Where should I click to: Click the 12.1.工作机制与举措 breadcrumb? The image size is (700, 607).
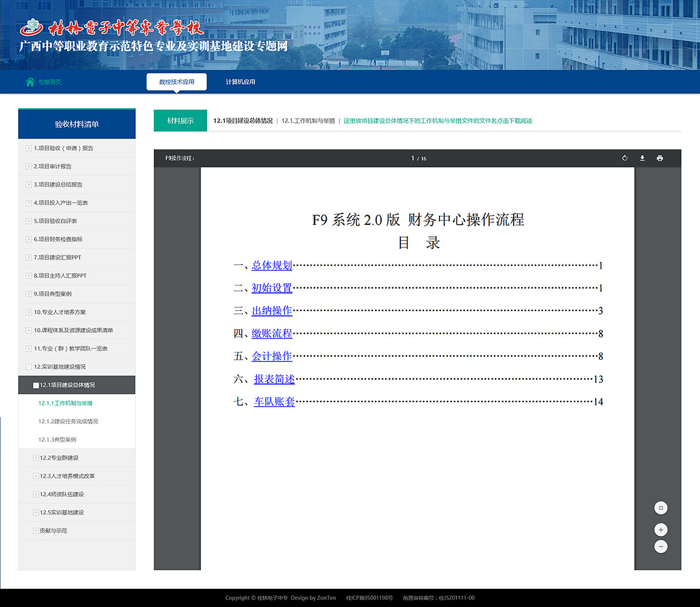(x=308, y=121)
